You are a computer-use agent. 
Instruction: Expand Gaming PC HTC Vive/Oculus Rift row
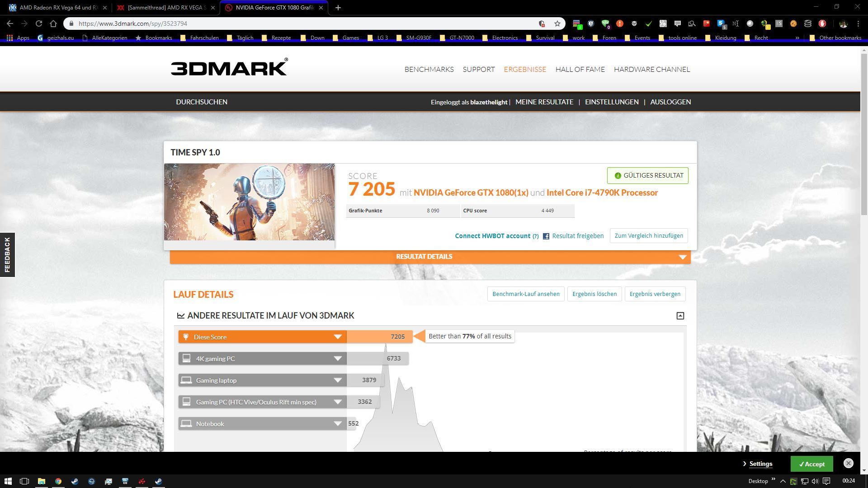click(337, 402)
